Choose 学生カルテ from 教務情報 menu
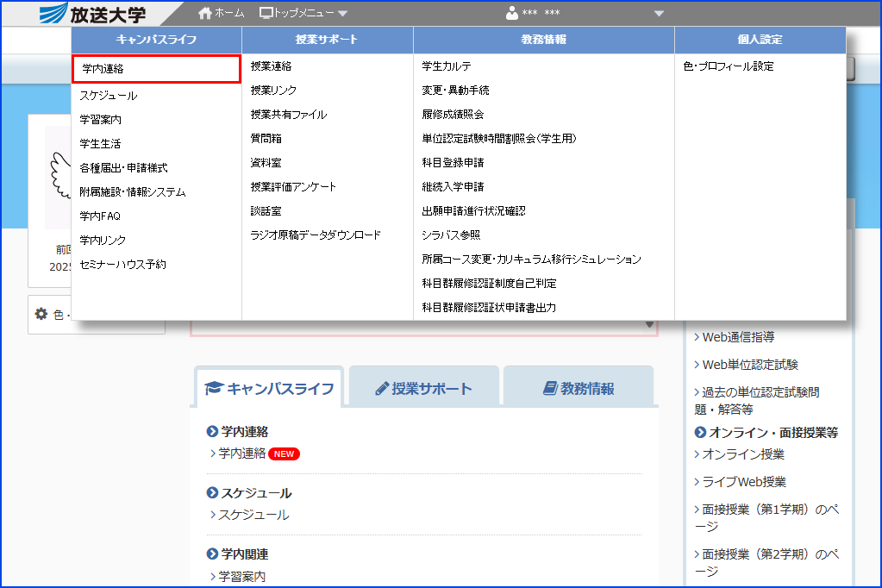Viewport: 882px width, 588px height. [x=447, y=66]
